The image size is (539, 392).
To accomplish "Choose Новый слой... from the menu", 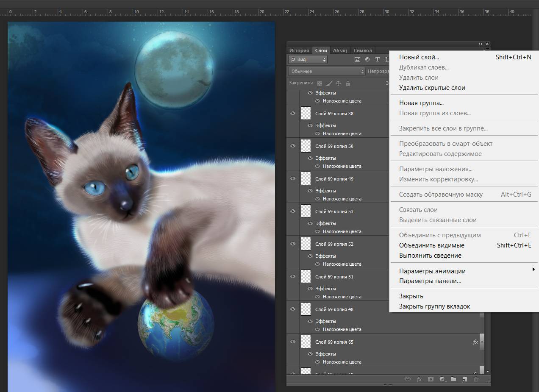I will (x=419, y=57).
